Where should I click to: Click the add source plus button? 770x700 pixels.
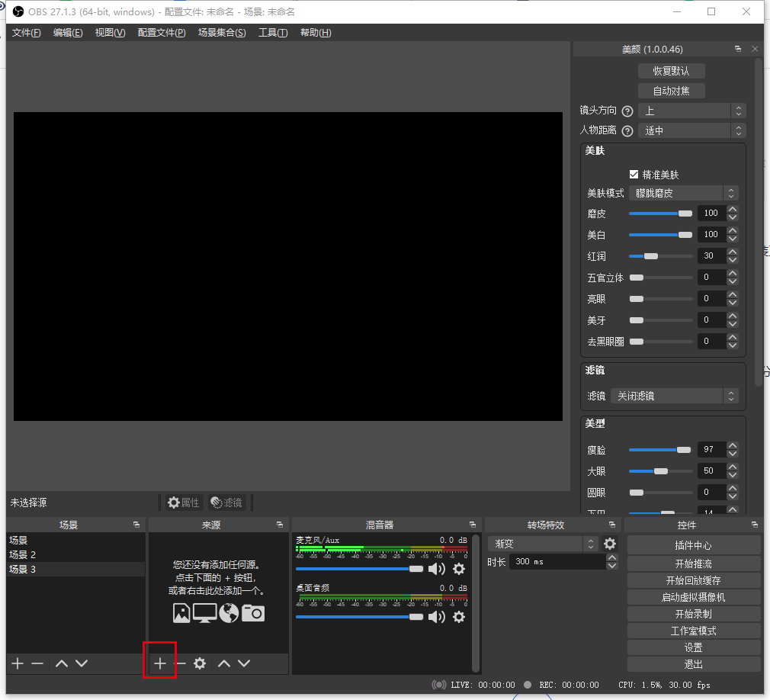tap(159, 663)
